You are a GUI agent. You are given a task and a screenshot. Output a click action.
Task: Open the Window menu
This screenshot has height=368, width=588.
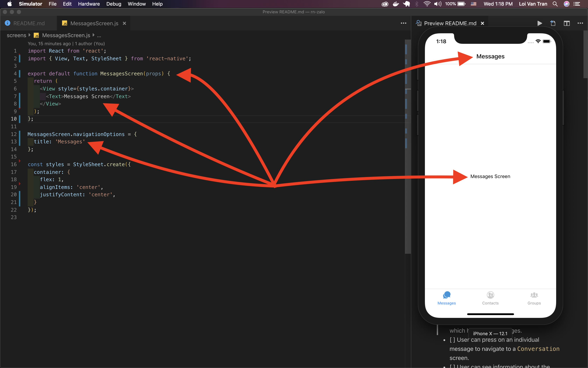(x=136, y=4)
